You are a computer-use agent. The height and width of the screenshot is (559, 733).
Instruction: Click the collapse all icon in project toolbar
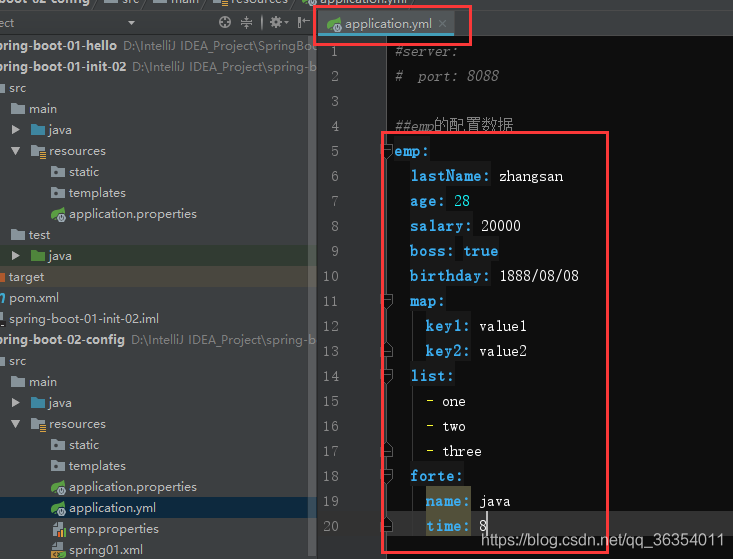[246, 22]
